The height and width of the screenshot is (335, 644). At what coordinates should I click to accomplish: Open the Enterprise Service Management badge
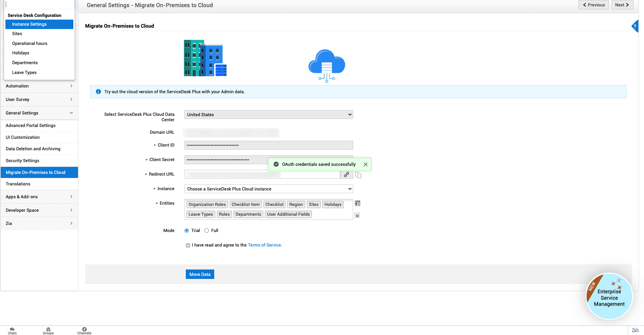(609, 296)
